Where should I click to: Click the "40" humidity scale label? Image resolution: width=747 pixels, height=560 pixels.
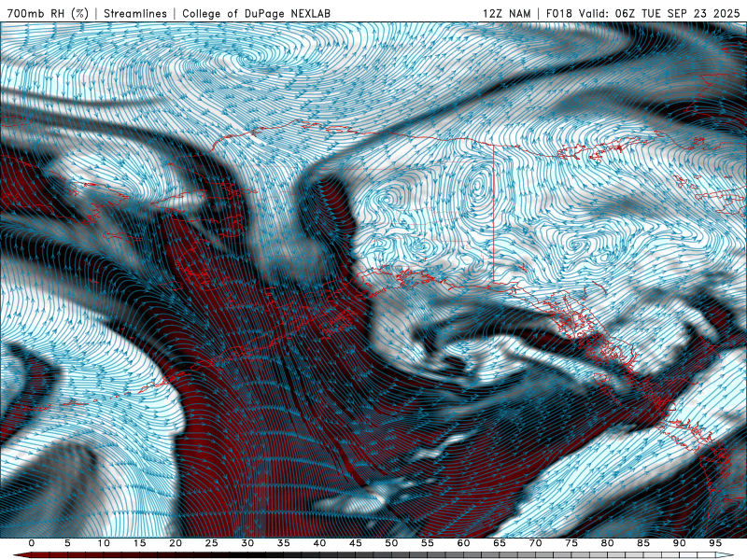click(319, 543)
